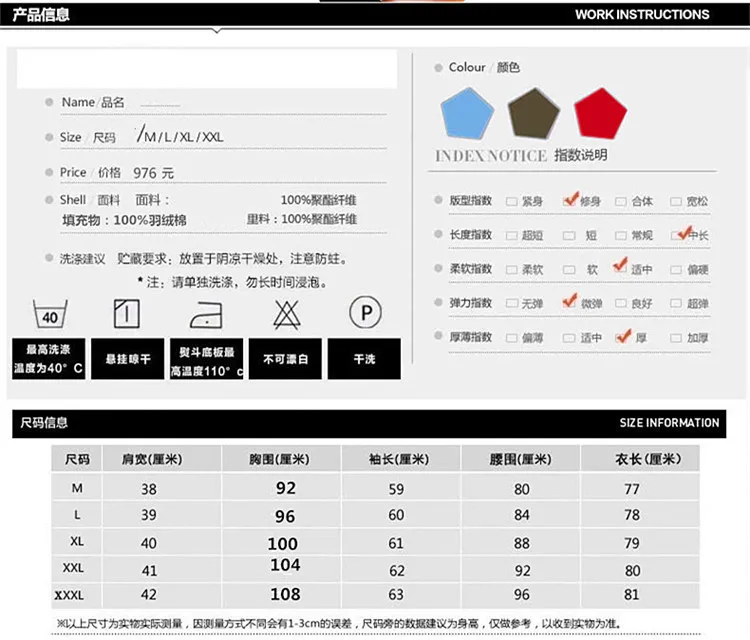Click the Colour 颜色 label

[x=484, y=67]
